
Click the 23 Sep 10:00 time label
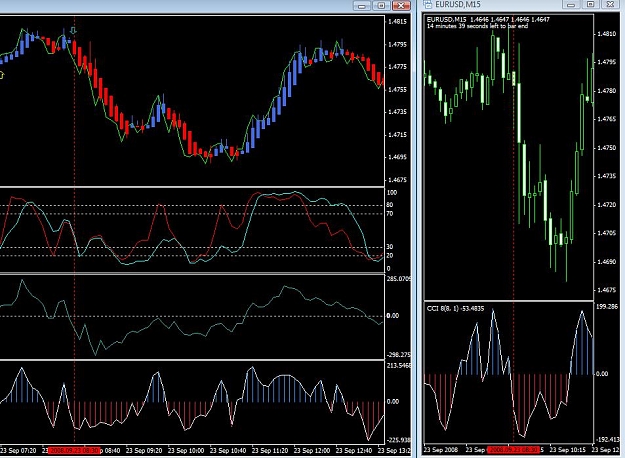click(186, 451)
